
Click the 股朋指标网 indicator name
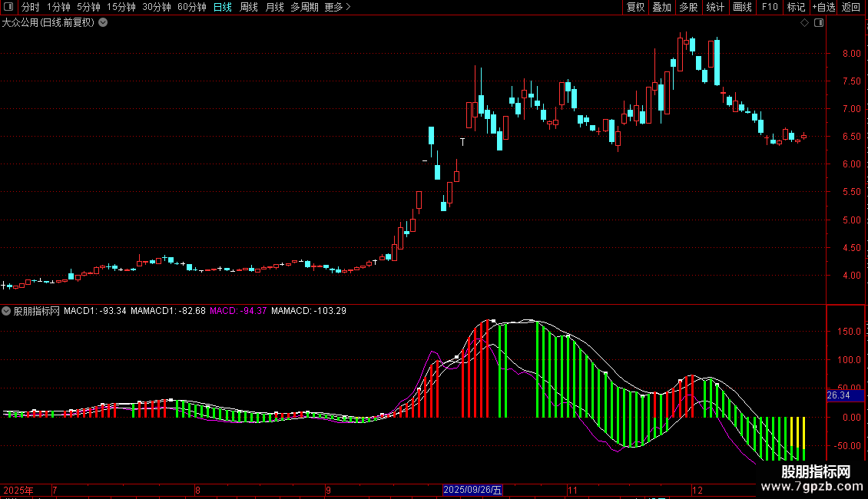pyautogui.click(x=37, y=311)
